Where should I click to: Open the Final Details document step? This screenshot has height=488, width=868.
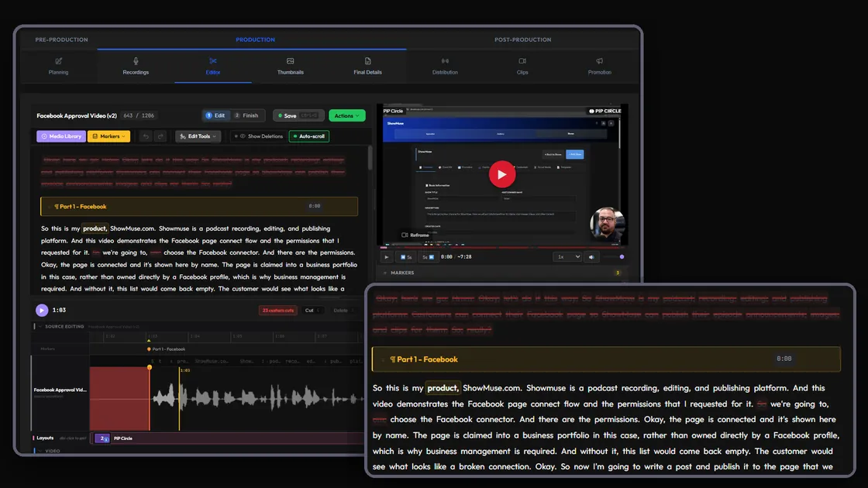pos(367,65)
